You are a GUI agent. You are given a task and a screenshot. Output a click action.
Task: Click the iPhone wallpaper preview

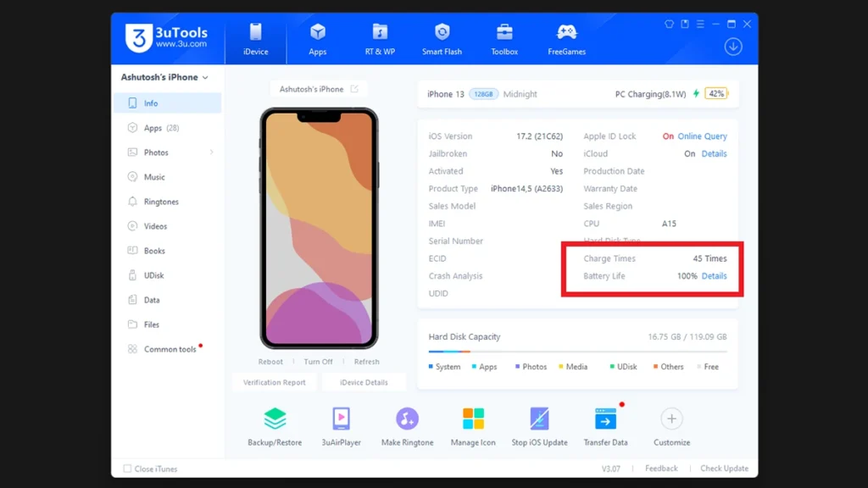pyautogui.click(x=319, y=228)
